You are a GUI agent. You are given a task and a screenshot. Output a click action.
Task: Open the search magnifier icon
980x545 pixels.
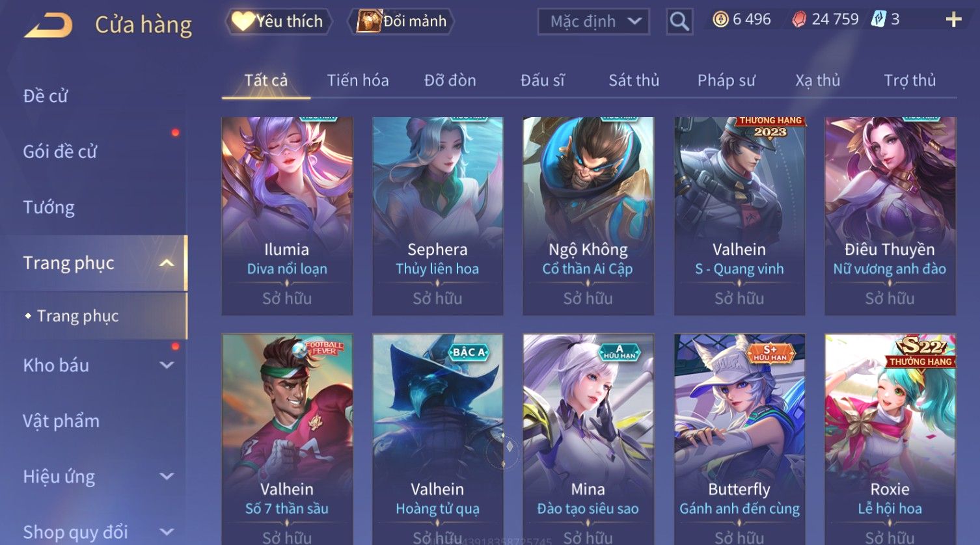point(679,21)
